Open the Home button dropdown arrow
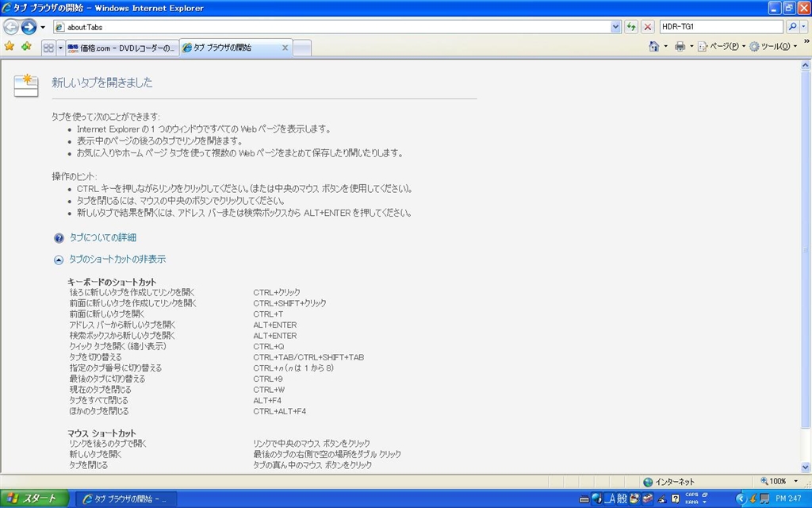This screenshot has width=812, height=508. [665, 47]
